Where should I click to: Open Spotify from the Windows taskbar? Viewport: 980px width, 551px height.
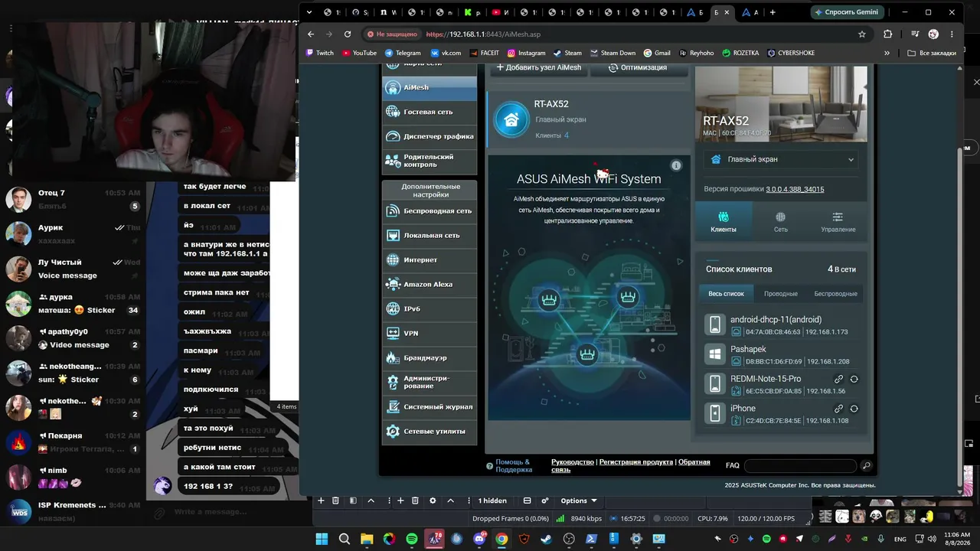pyautogui.click(x=412, y=539)
